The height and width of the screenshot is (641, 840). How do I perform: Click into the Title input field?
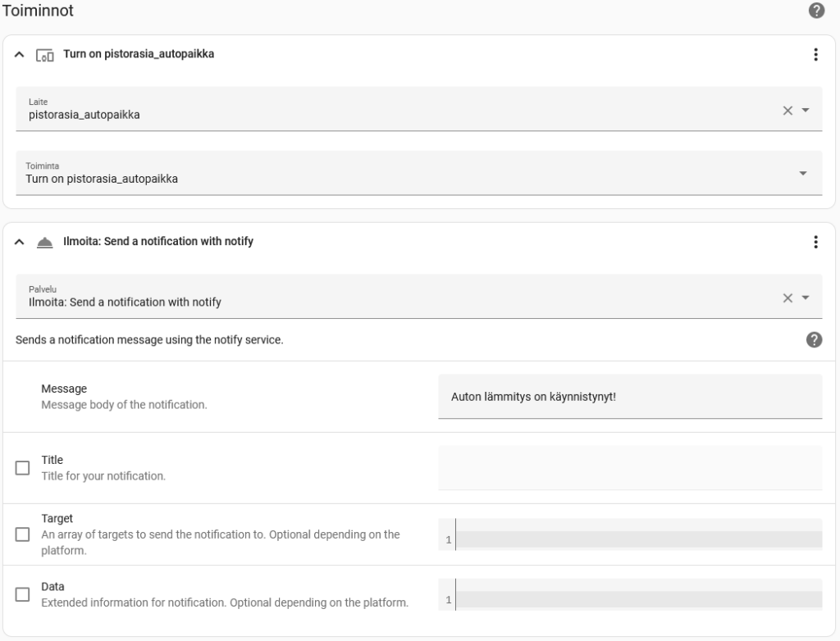[x=630, y=467]
